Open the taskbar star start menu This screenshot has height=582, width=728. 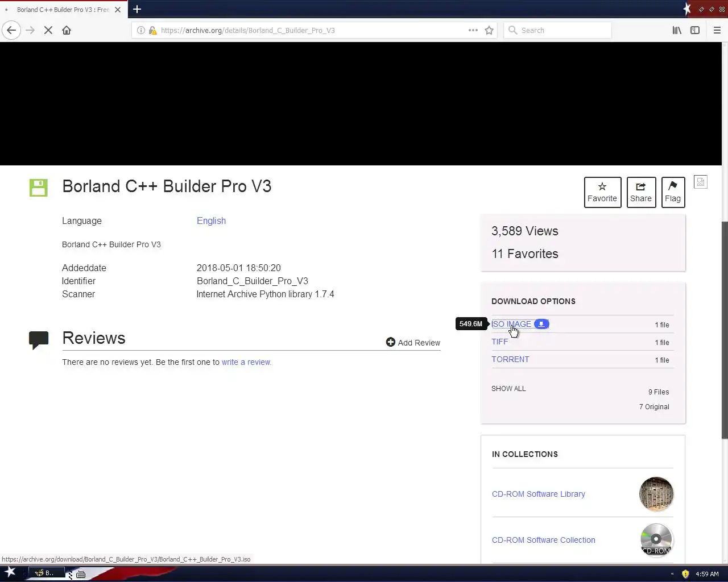(x=10, y=572)
